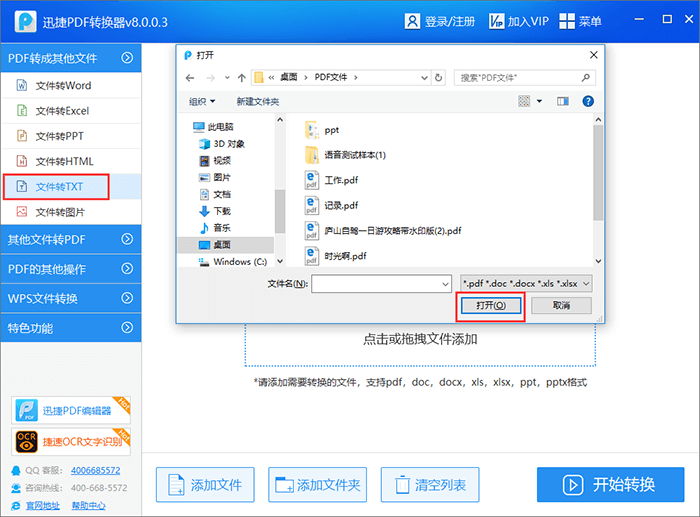The image size is (700, 517).
Task: Click the 开始转换 button
Action: click(x=610, y=484)
